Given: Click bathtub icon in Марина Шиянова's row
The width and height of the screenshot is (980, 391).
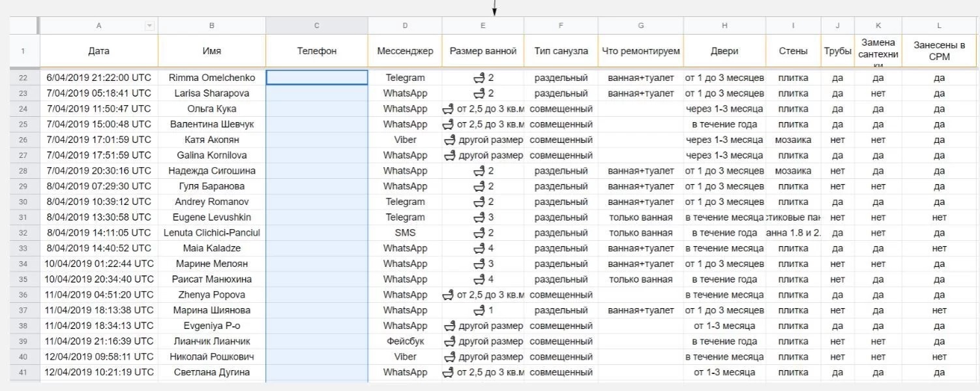Looking at the screenshot, I should pyautogui.click(x=479, y=310).
